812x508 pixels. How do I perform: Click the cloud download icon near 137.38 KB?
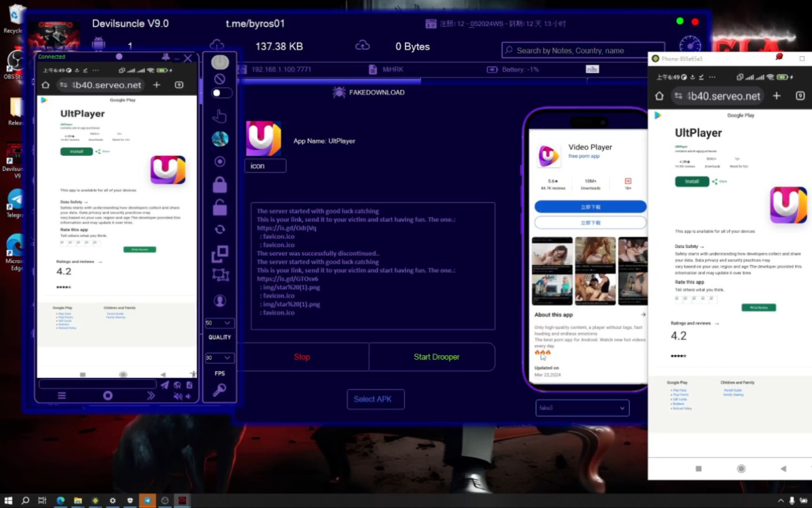click(x=217, y=46)
